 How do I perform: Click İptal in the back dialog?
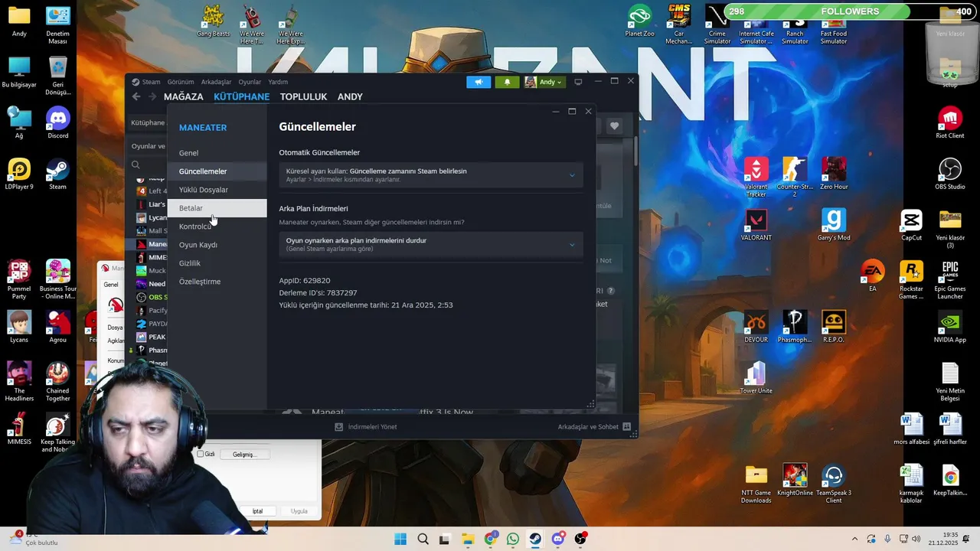point(258,511)
